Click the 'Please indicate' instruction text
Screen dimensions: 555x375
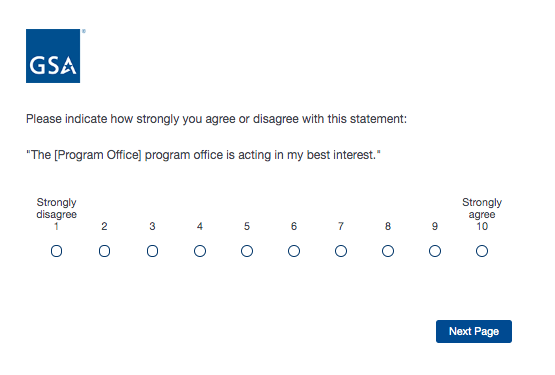(x=217, y=119)
